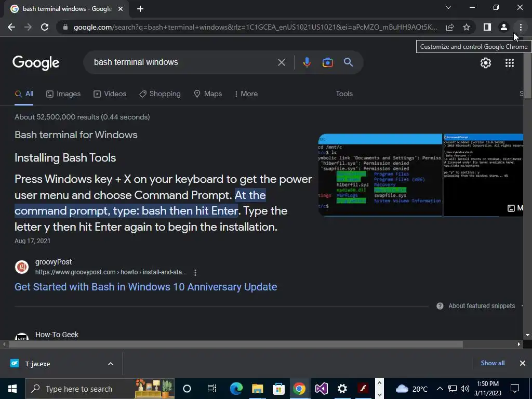Open the notification center icon

pos(515,389)
